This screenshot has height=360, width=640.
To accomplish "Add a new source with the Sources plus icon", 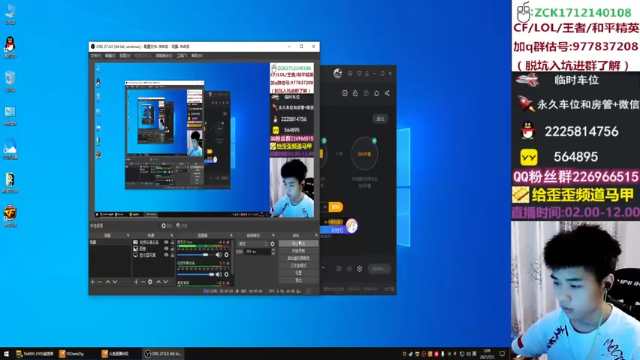I will point(136,282).
